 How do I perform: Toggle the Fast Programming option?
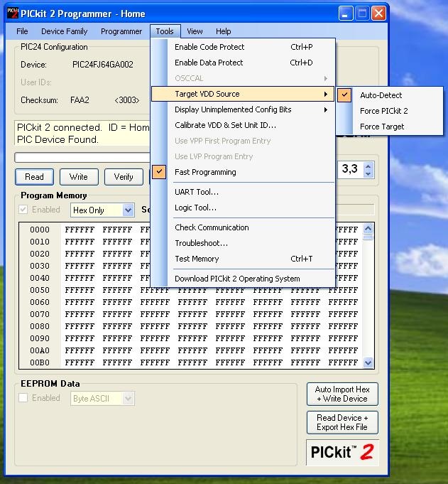243,172
